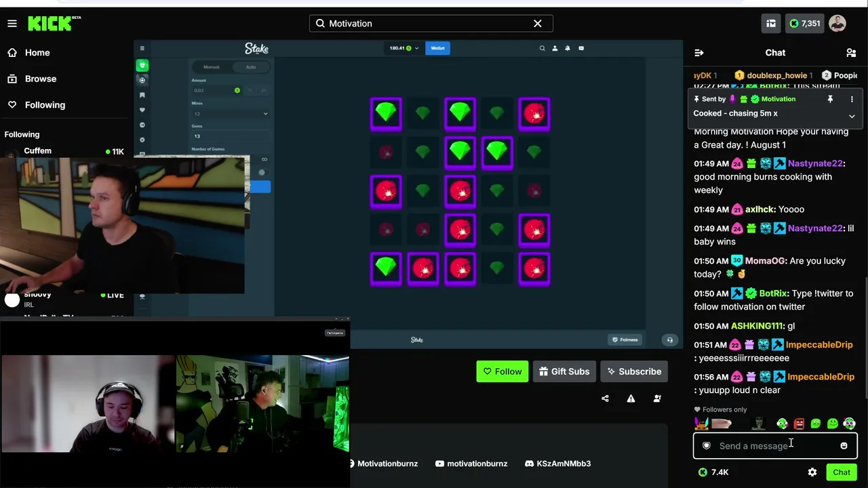The image size is (868, 488).
Task: Navigate to Home in the sidebar
Action: [37, 53]
